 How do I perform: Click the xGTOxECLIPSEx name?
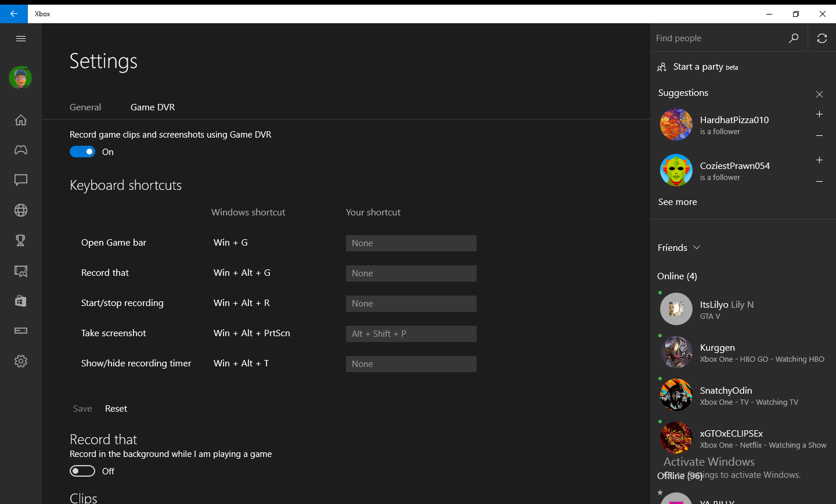click(732, 433)
